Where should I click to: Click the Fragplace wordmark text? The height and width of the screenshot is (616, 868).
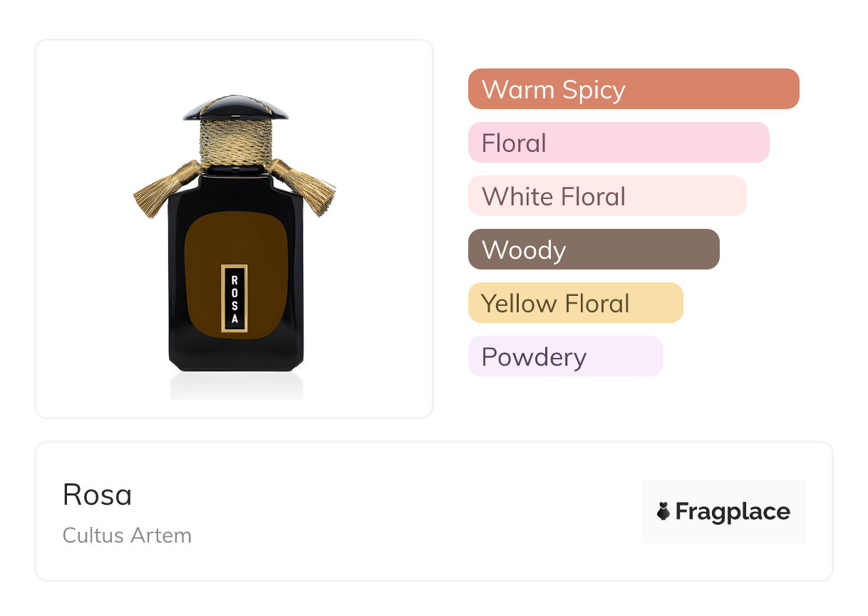point(733,512)
